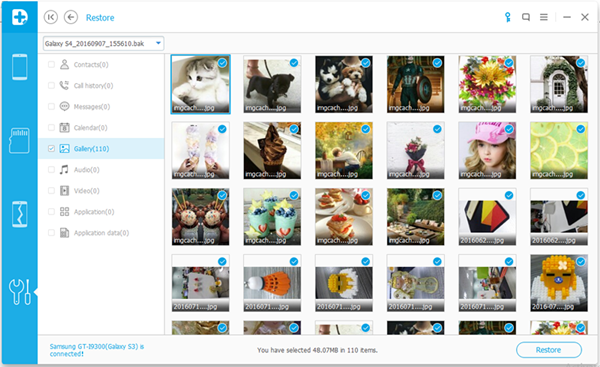Open the chocolate ice cream cone thumbnail

(272, 150)
